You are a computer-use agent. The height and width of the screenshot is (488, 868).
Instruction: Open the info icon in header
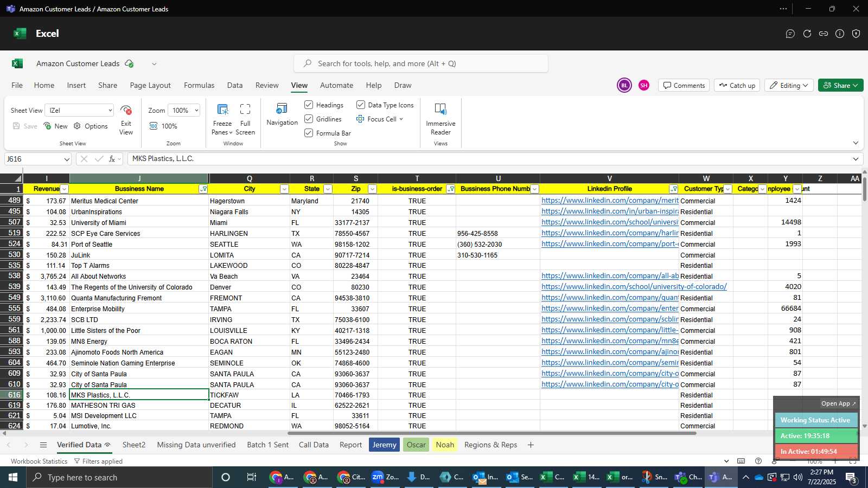840,34
